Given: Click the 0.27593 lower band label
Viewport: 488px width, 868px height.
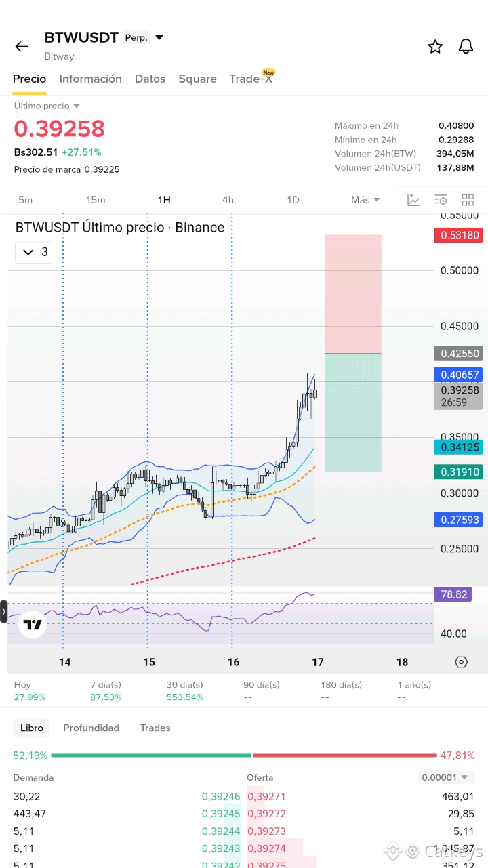Looking at the screenshot, I should [x=459, y=520].
